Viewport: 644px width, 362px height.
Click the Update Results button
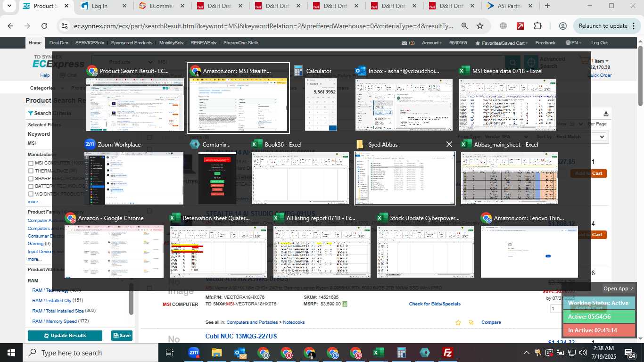(x=65, y=336)
